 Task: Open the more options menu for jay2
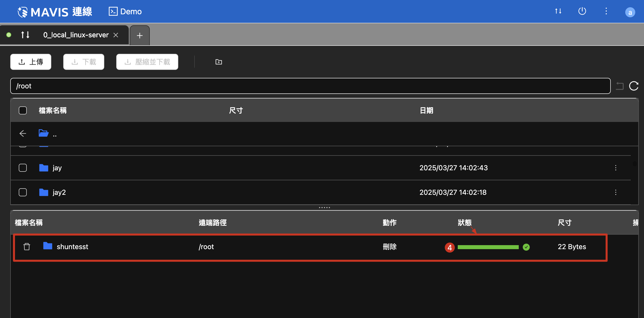pyautogui.click(x=615, y=192)
